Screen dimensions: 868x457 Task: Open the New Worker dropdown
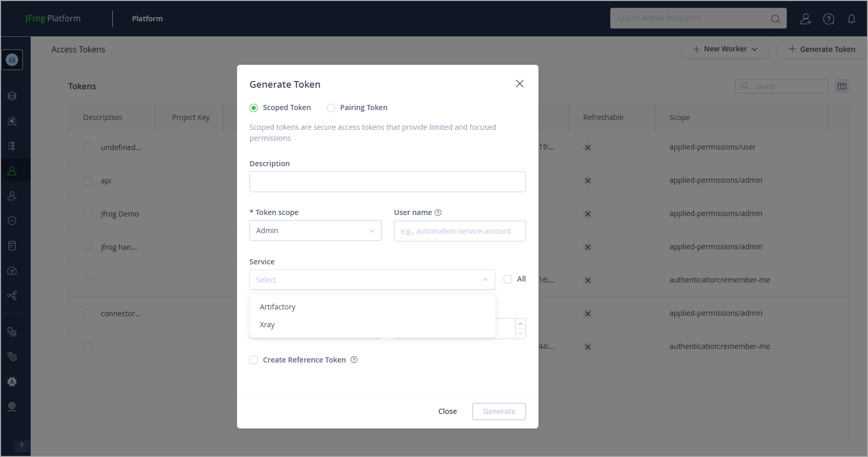click(x=726, y=49)
